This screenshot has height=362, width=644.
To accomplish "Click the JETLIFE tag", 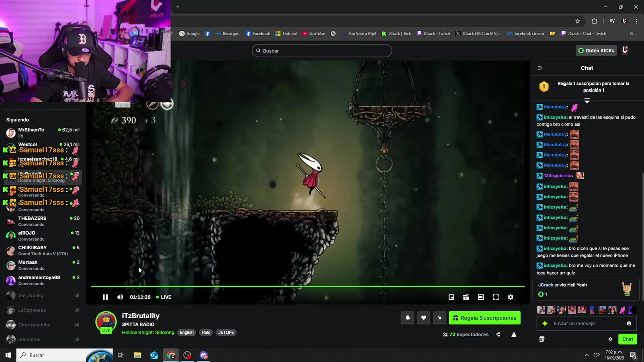I will tap(226, 332).
